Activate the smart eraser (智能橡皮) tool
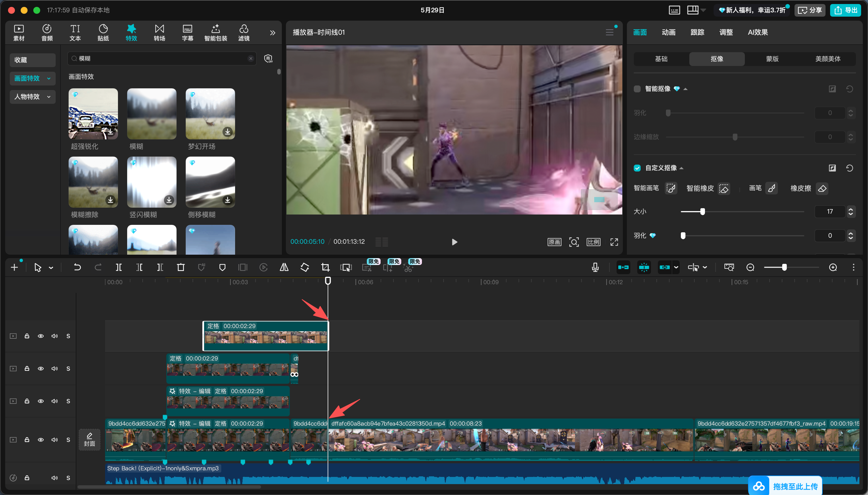868x495 pixels. [724, 188]
